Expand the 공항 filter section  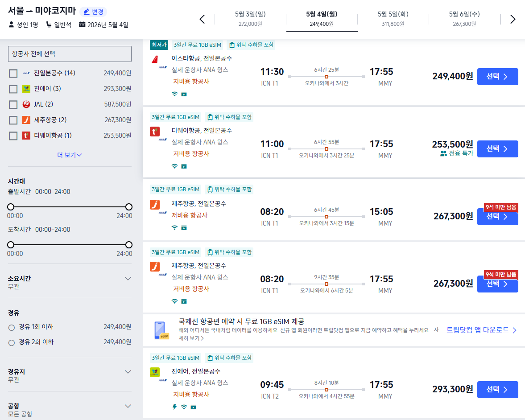point(128,406)
